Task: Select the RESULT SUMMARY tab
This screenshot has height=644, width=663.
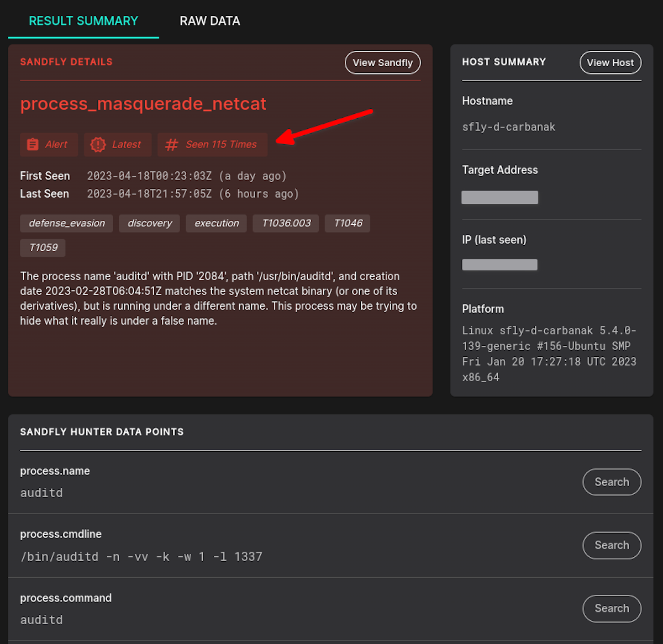Action: (x=83, y=21)
